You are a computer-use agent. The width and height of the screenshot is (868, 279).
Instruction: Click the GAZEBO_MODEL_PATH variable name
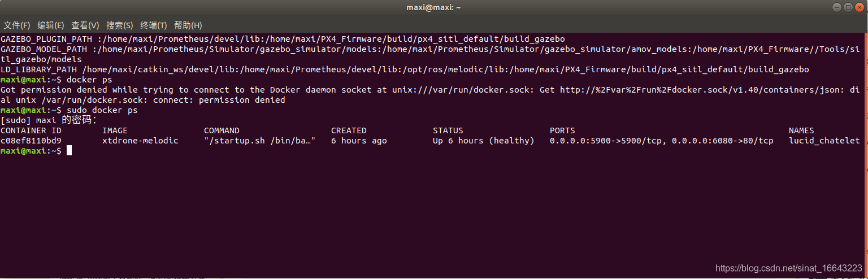(x=44, y=49)
